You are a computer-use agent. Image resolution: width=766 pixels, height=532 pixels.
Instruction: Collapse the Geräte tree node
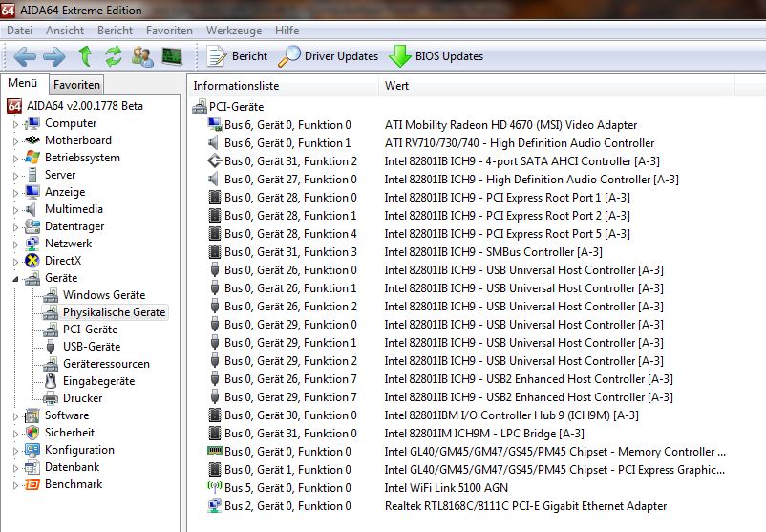click(15, 279)
